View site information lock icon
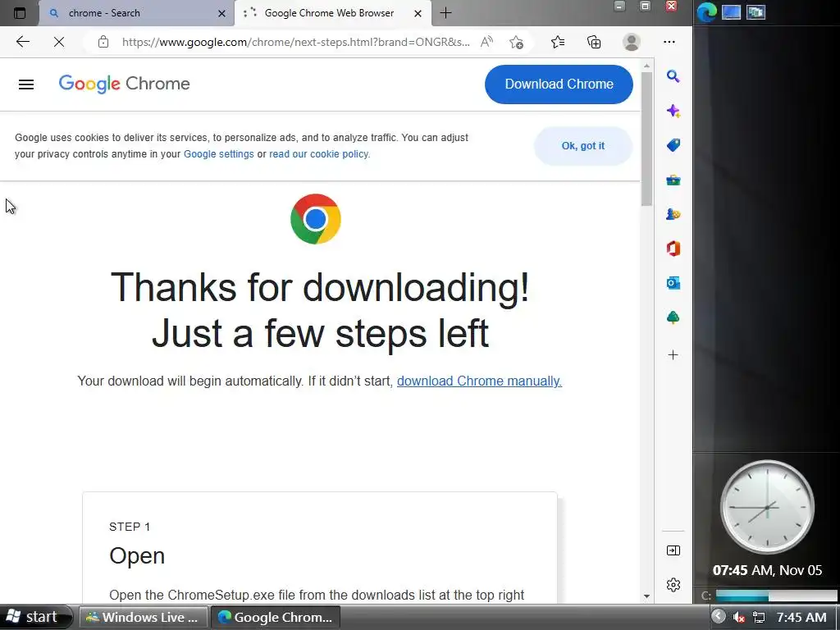Image resolution: width=840 pixels, height=630 pixels. click(x=103, y=42)
